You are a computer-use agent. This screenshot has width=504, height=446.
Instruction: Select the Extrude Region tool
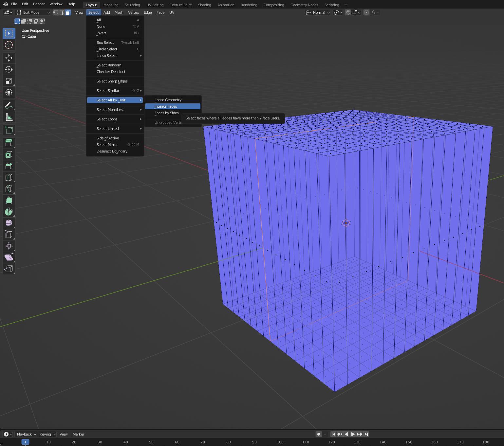click(9, 143)
